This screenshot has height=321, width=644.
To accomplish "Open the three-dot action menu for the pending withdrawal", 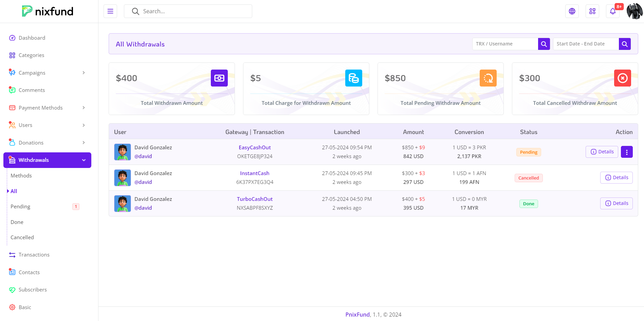I will (627, 152).
